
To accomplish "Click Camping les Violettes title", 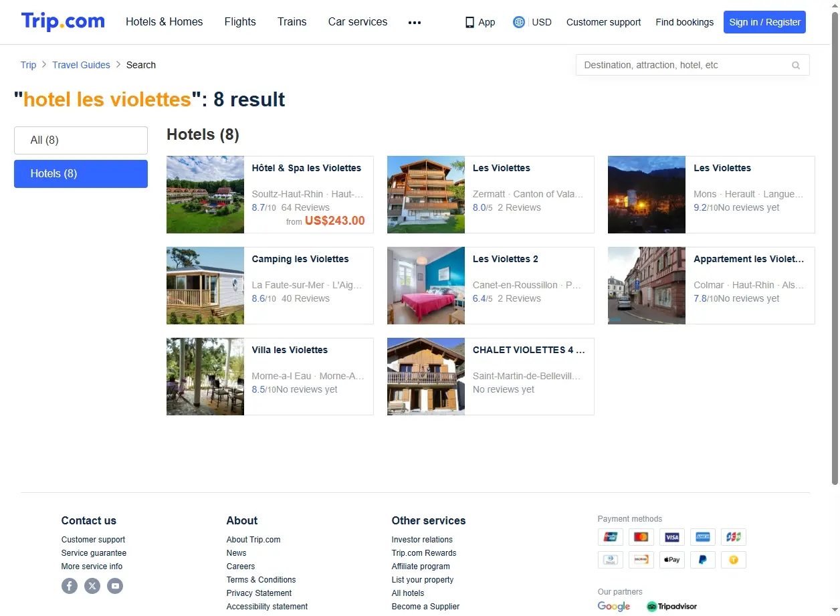I will (x=300, y=259).
